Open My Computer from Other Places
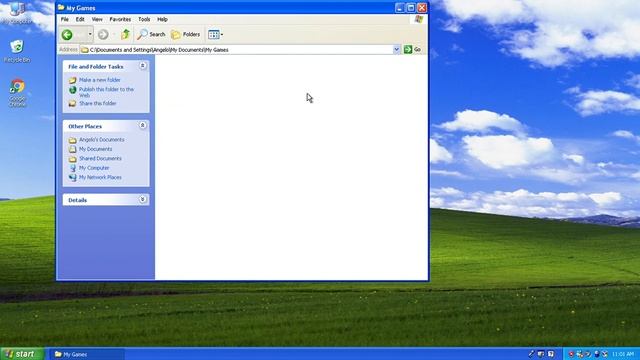Viewport: 640px width, 360px height. point(94,168)
